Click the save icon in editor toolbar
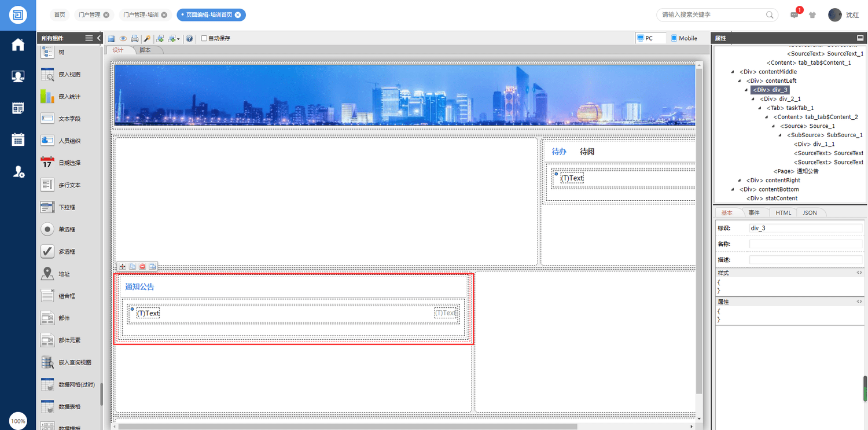The image size is (868, 430). pos(111,39)
